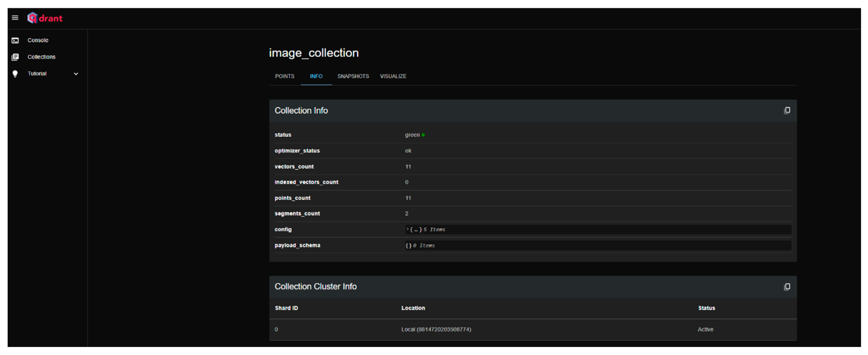Click 'Local (8814720203508774)' location cell
This screenshot has width=868, height=355.
[436, 329]
